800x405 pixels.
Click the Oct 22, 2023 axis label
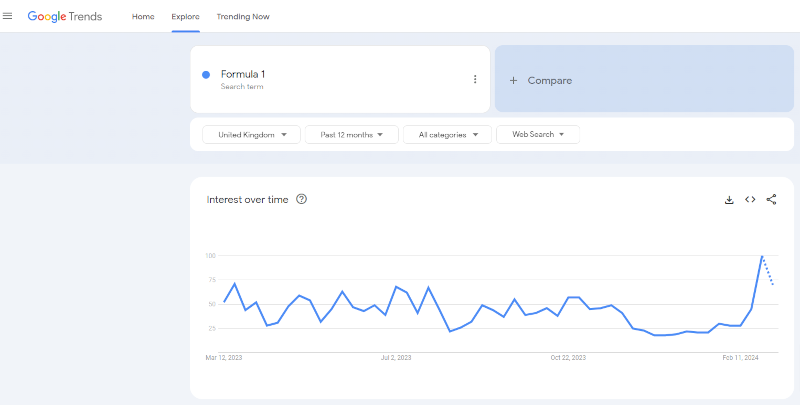click(568, 358)
